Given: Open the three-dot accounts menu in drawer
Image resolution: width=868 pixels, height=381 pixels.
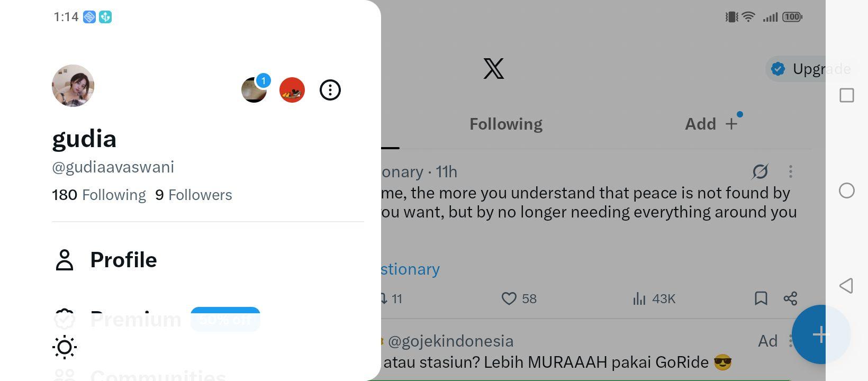Looking at the screenshot, I should [330, 90].
